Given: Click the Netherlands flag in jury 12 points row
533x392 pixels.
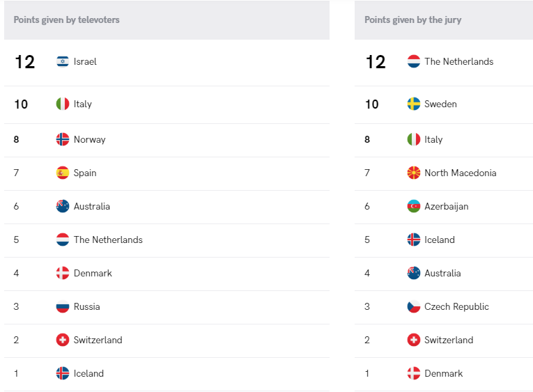Looking at the screenshot, I should point(414,61).
